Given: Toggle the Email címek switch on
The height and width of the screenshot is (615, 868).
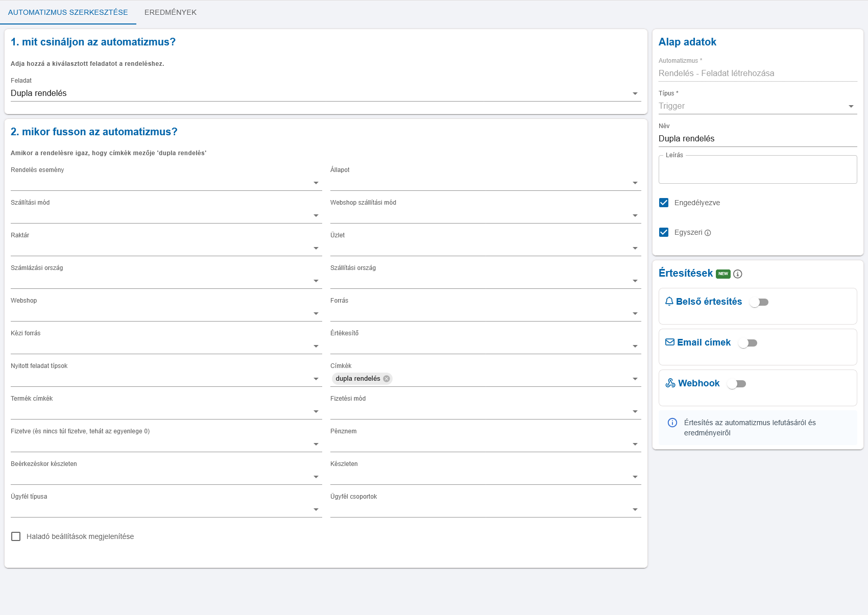Looking at the screenshot, I should (748, 343).
